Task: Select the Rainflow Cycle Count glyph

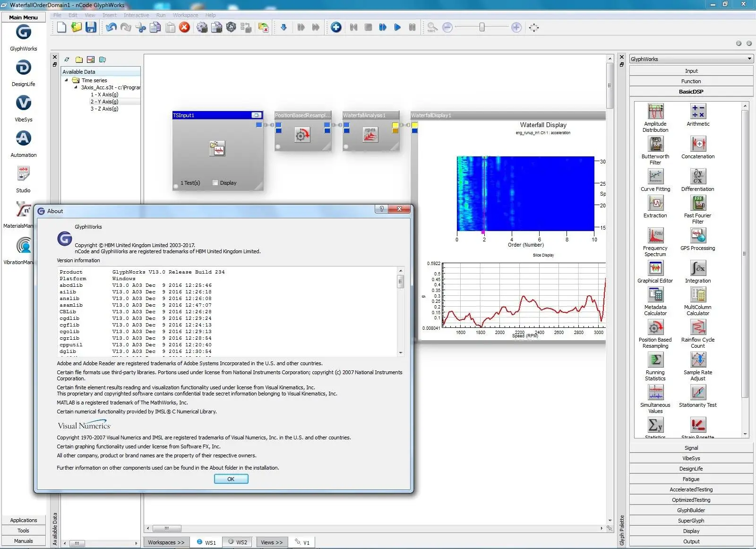Action: 698,334
